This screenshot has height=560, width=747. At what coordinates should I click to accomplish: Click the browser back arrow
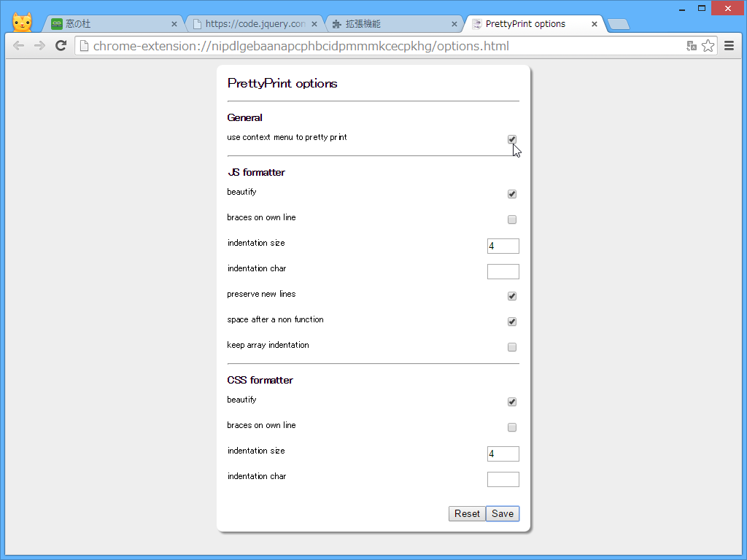(x=18, y=46)
